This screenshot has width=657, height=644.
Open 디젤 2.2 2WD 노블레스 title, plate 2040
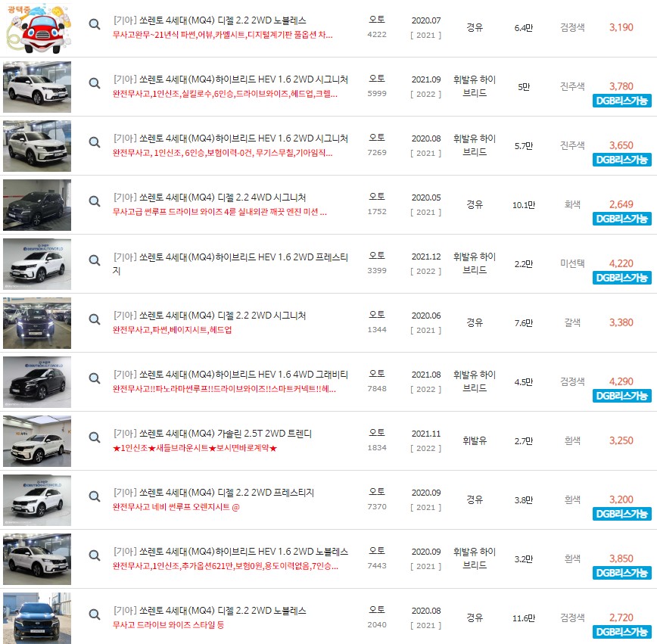point(210,611)
